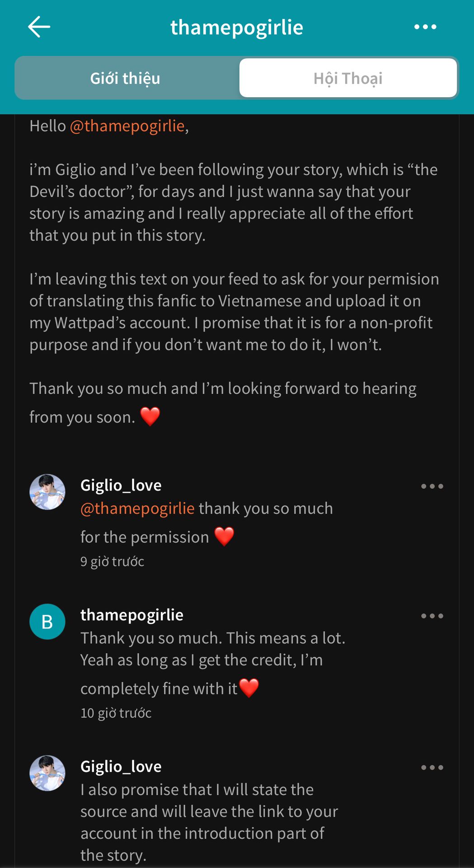Select the Hội Thoại tab
Viewport: 474px width, 868px height.
(x=348, y=78)
